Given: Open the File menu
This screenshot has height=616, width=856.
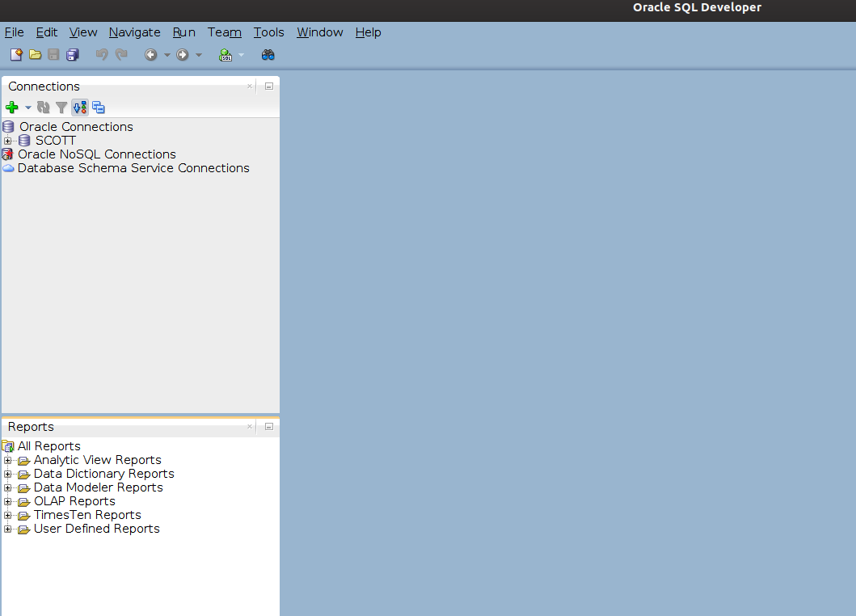Looking at the screenshot, I should click(15, 32).
